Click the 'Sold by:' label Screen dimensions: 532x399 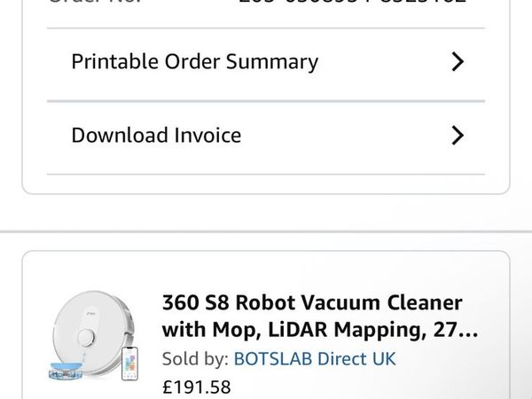tap(195, 359)
